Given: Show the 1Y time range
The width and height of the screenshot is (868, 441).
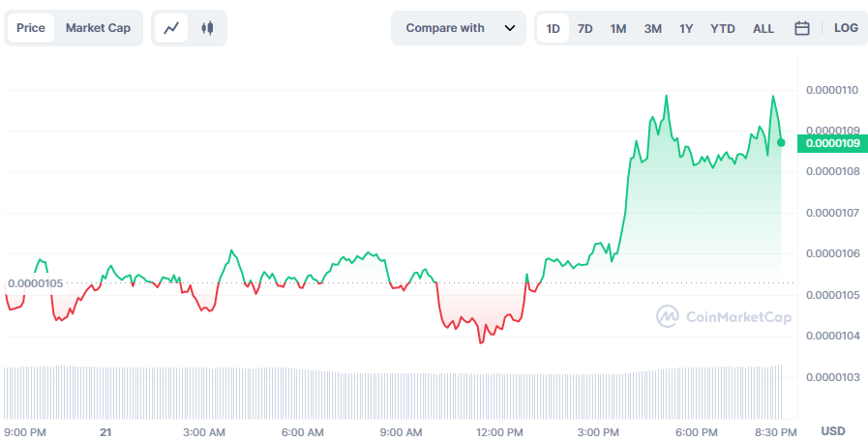Looking at the screenshot, I should (685, 28).
